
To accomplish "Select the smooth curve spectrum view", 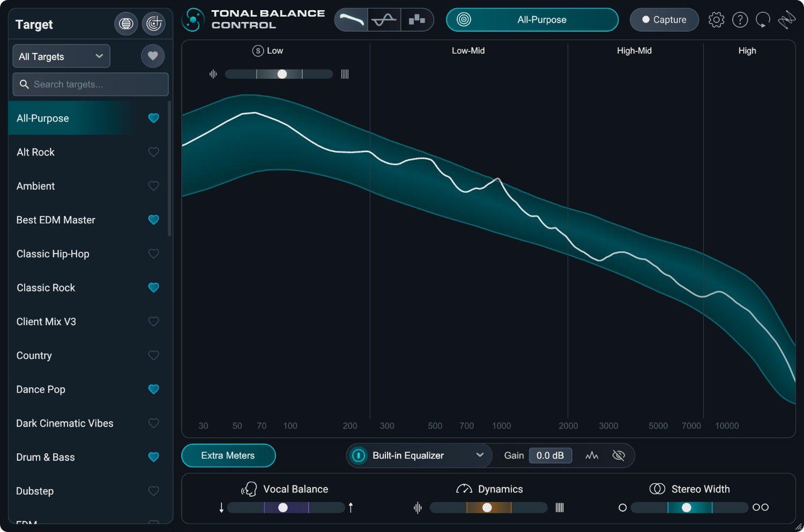I will pyautogui.click(x=351, y=19).
